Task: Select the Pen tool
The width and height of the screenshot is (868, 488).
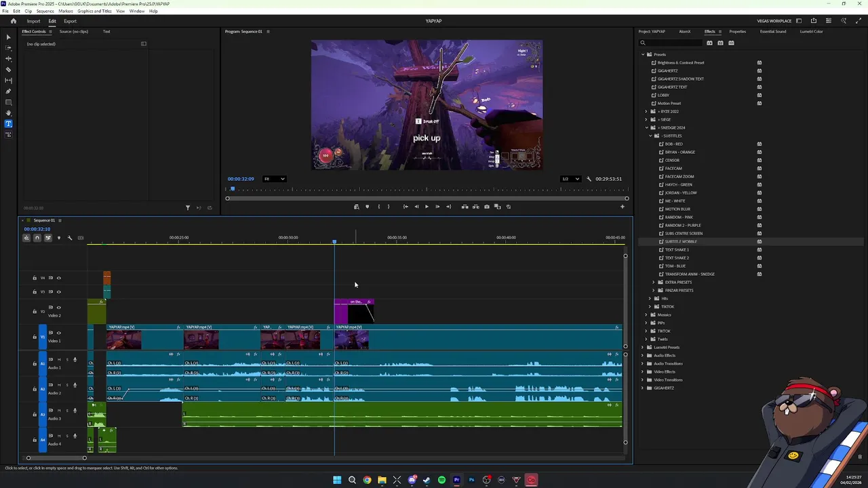Action: [8, 91]
